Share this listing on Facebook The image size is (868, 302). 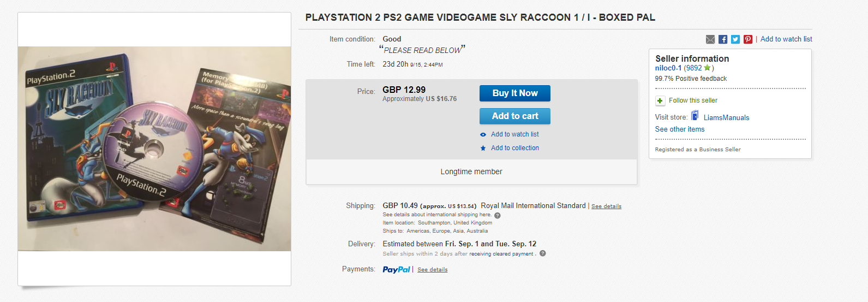point(723,39)
